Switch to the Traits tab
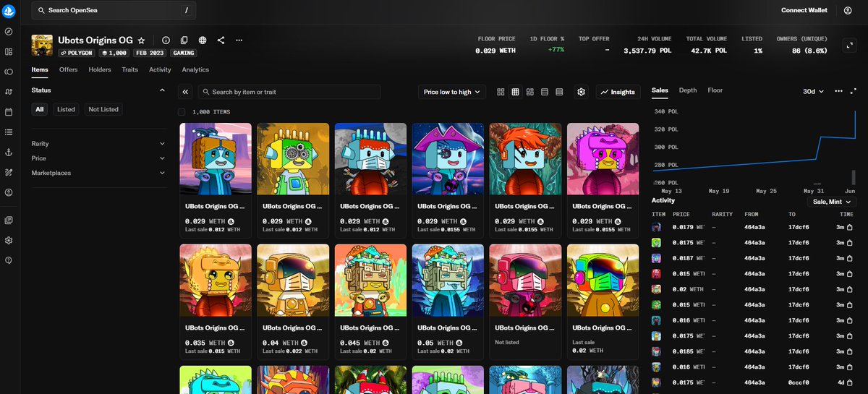The image size is (868, 394). pos(130,69)
